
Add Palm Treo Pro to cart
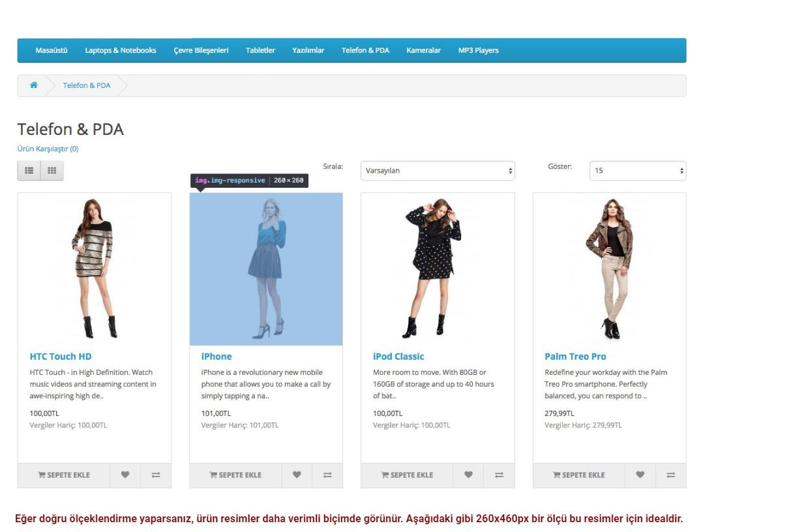click(579, 475)
